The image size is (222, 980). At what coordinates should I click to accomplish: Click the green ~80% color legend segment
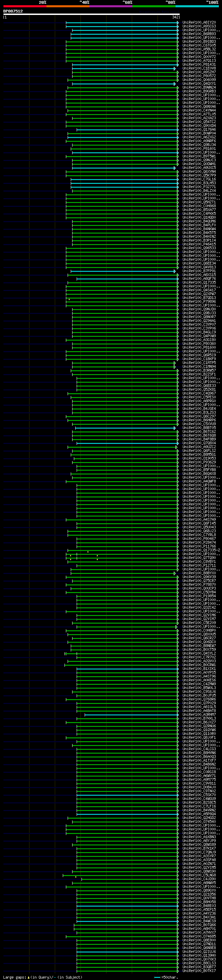154,6
